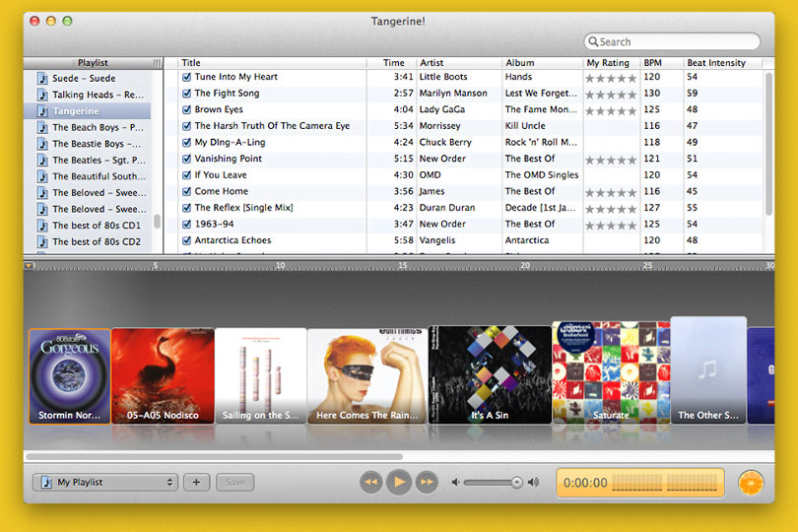Image resolution: width=798 pixels, height=532 pixels.
Task: Click the timeline start marker icon
Action: click(29, 265)
